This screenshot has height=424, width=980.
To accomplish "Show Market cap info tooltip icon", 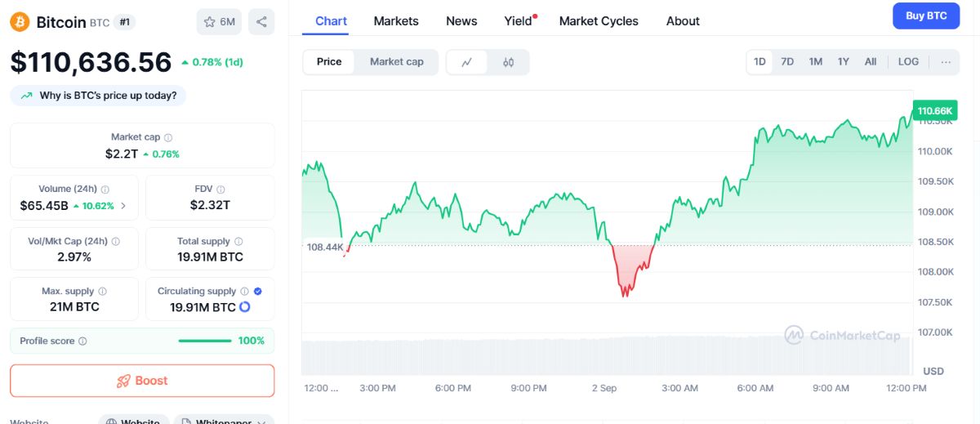I will [168, 138].
